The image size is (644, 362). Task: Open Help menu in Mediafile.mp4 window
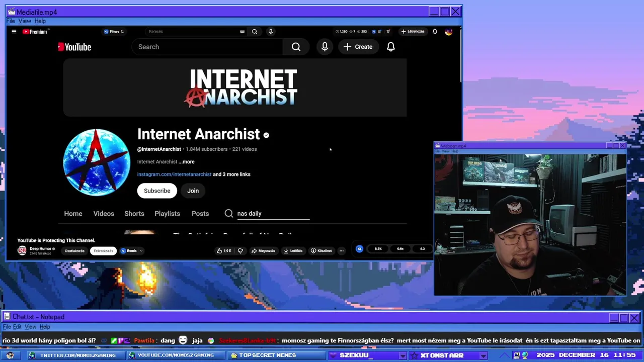pos(40,21)
